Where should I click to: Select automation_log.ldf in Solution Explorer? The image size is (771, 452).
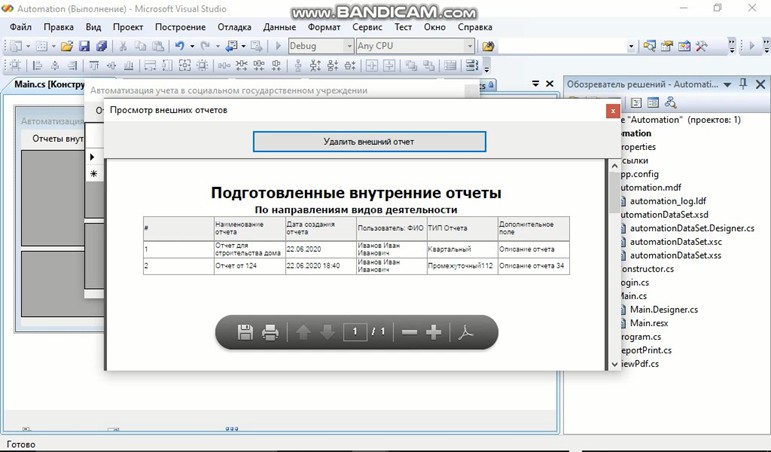(668, 201)
